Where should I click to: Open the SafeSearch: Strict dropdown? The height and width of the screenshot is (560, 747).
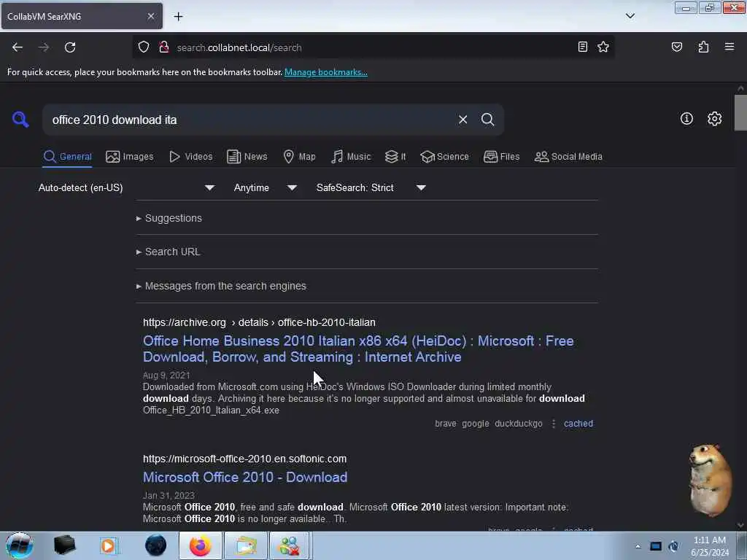(x=371, y=187)
